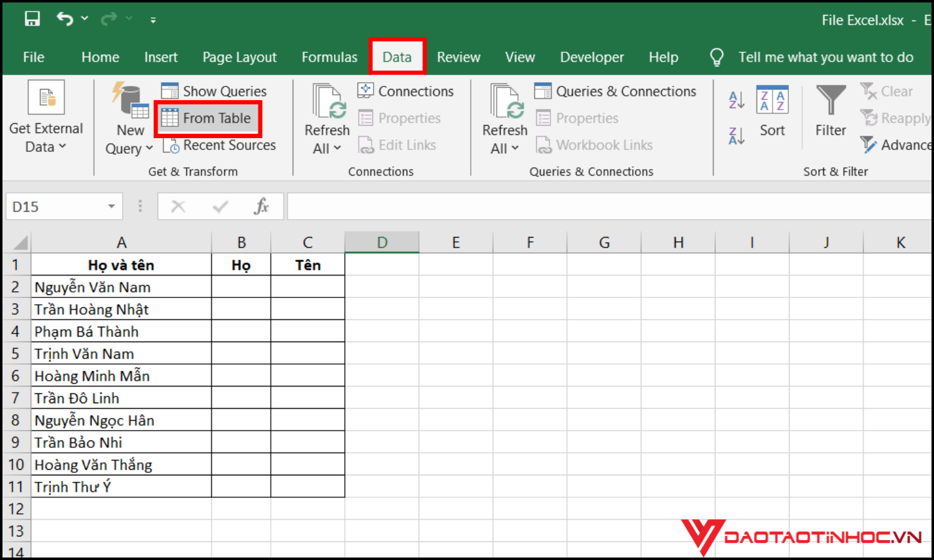
Task: Click the Sort A to Z icon
Action: [x=735, y=98]
